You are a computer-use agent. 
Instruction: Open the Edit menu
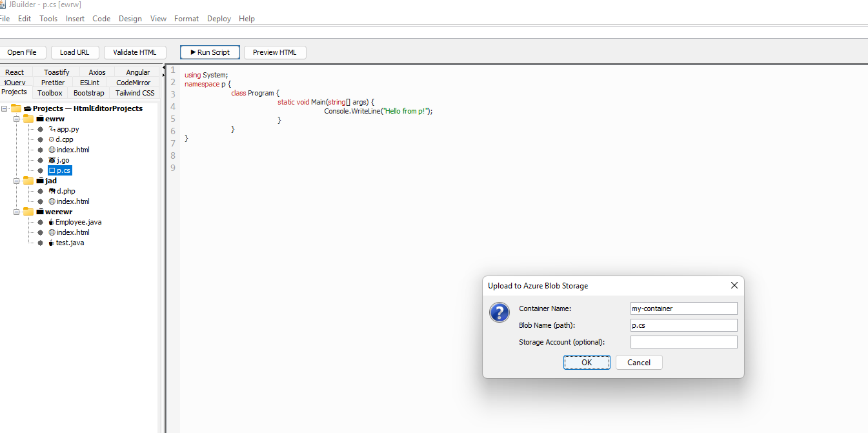(x=25, y=19)
